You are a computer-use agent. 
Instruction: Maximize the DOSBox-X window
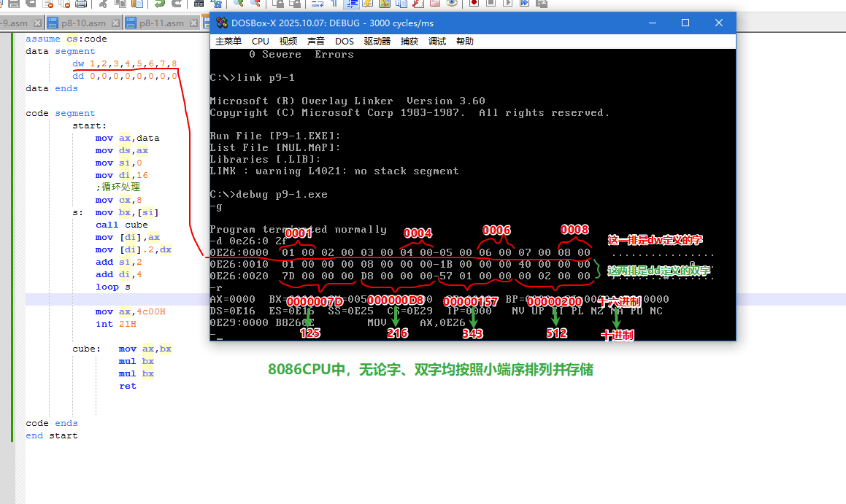coord(685,23)
